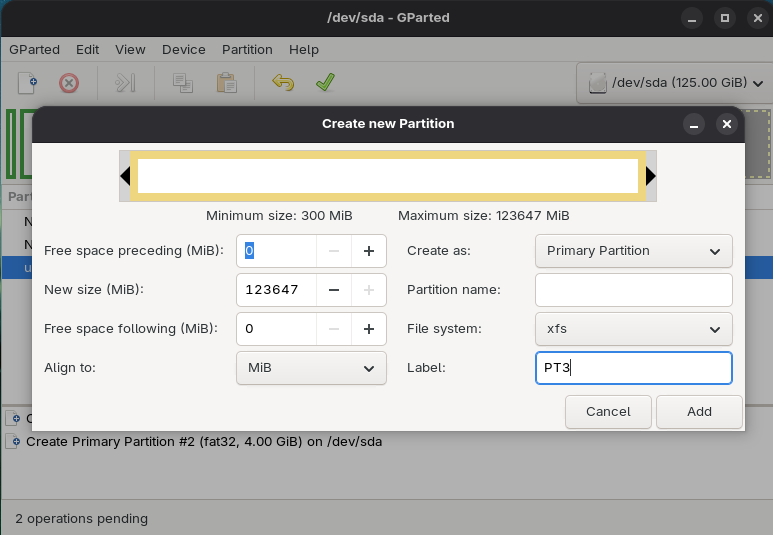Viewport: 773px width, 535px height.
Task: Click the Copy partition toolbar icon
Action: (183, 83)
